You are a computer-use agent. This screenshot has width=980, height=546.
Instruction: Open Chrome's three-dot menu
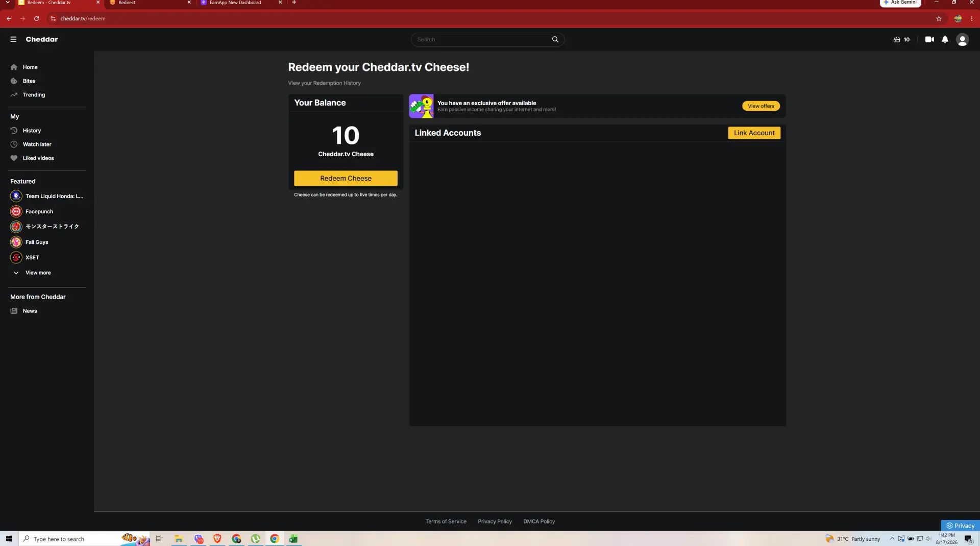(x=972, y=18)
